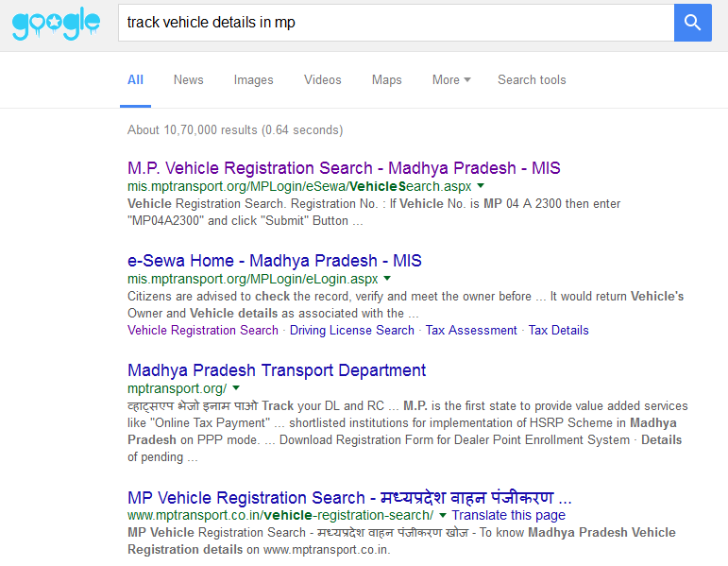Focus the search query input field
The width and height of the screenshot is (728, 566).
click(x=396, y=23)
